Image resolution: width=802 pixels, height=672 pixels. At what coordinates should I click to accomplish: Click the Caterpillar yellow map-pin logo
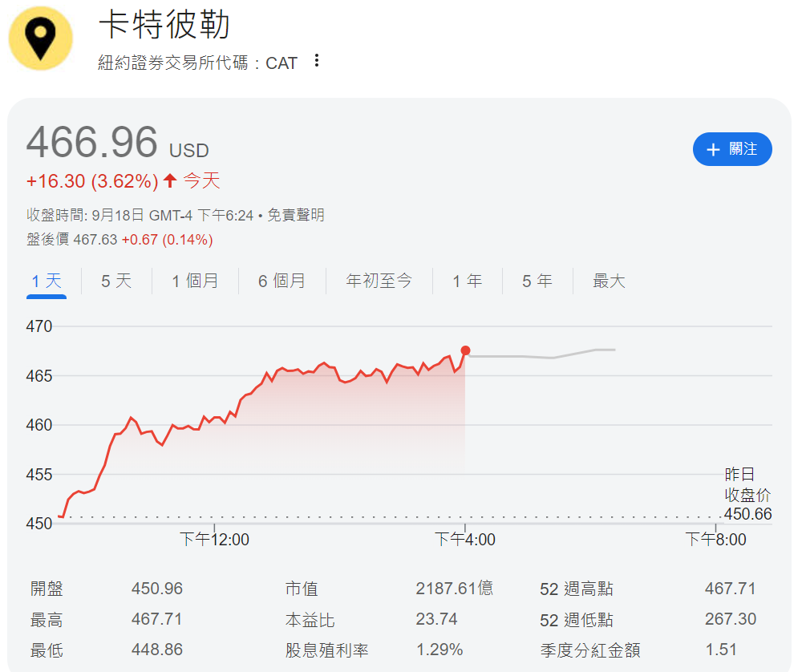click(x=40, y=38)
